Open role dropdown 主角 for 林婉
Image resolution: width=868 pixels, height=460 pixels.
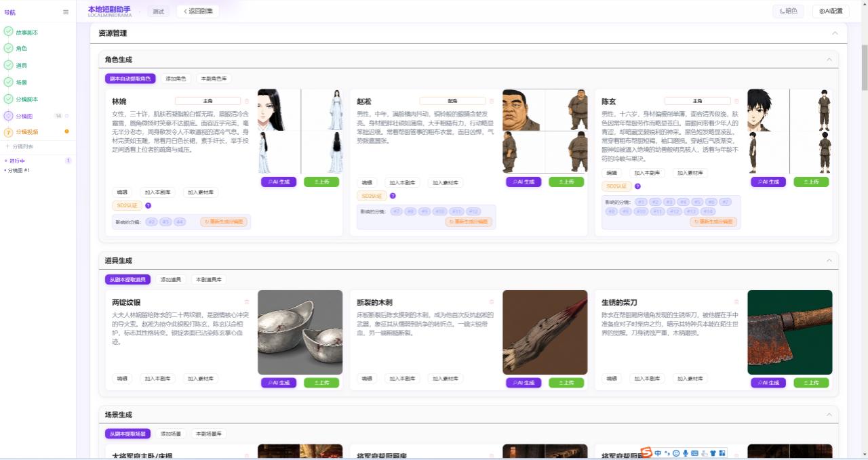(208, 101)
